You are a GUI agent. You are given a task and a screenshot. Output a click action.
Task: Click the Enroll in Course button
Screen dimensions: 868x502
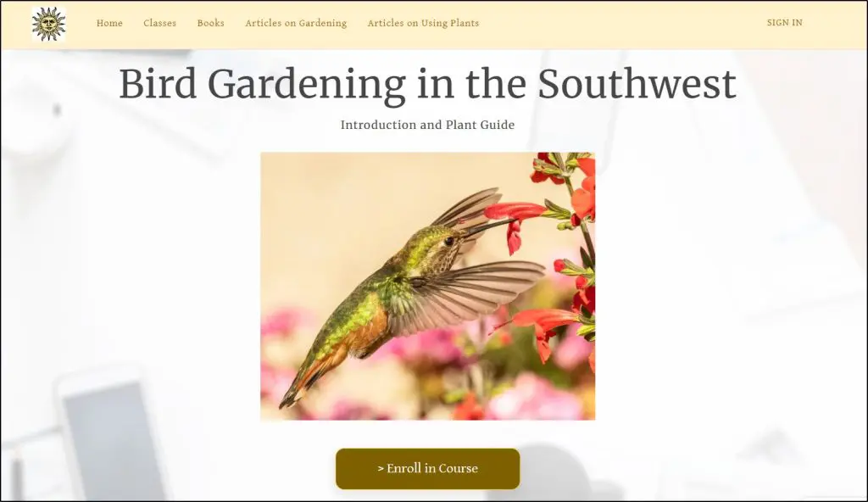tap(427, 468)
